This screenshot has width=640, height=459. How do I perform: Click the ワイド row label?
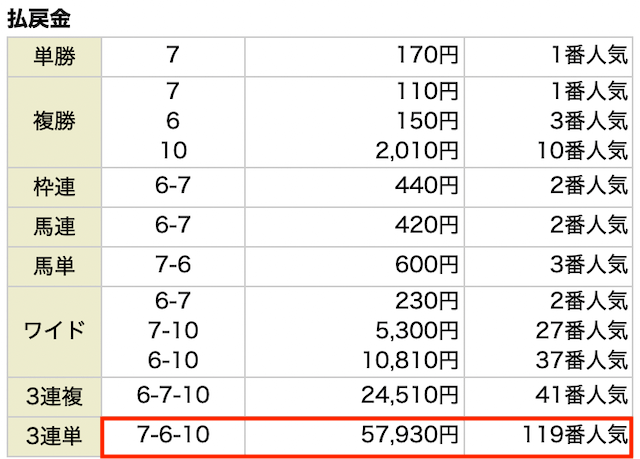[54, 331]
